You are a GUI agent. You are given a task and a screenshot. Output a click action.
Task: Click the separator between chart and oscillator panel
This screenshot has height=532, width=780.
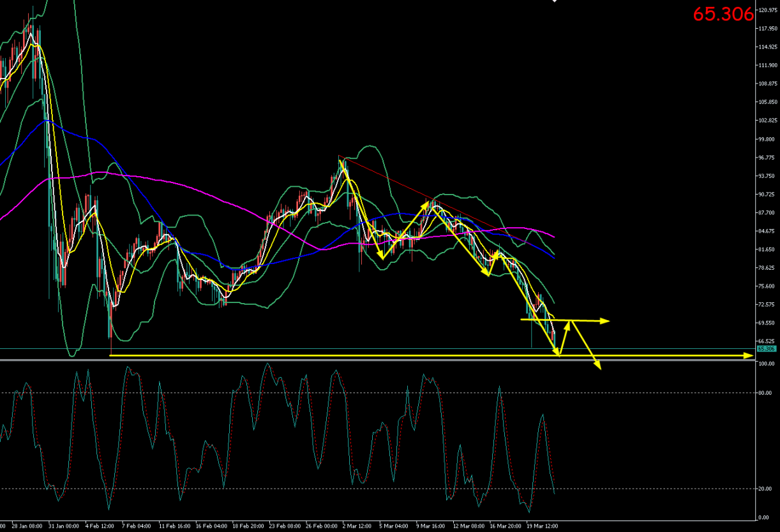[383, 360]
